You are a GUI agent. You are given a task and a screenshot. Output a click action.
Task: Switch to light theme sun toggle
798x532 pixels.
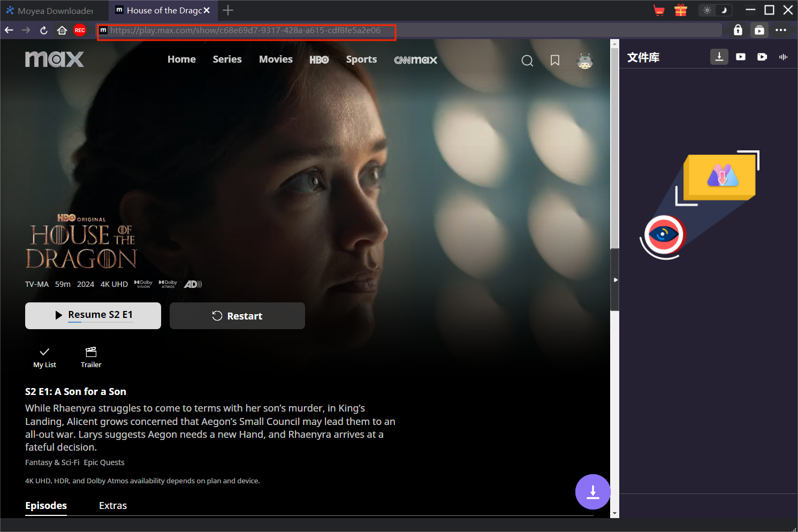[707, 10]
